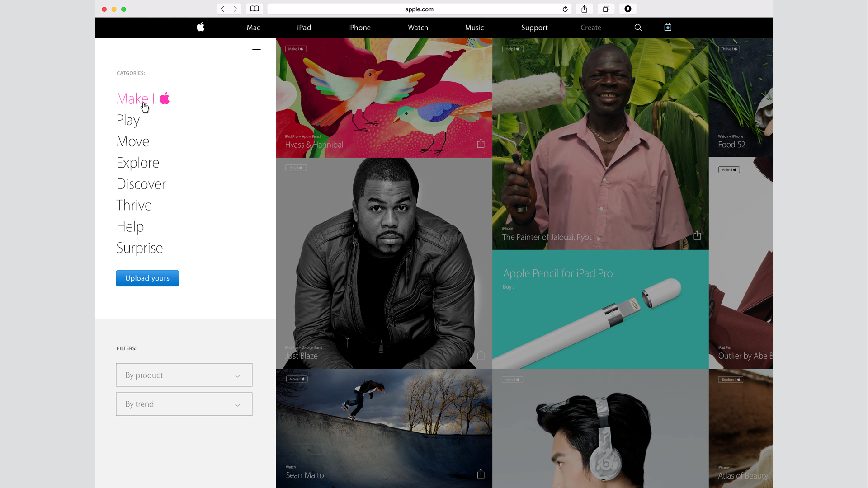Select the Surprise category
This screenshot has height=488, width=868.
point(140,248)
